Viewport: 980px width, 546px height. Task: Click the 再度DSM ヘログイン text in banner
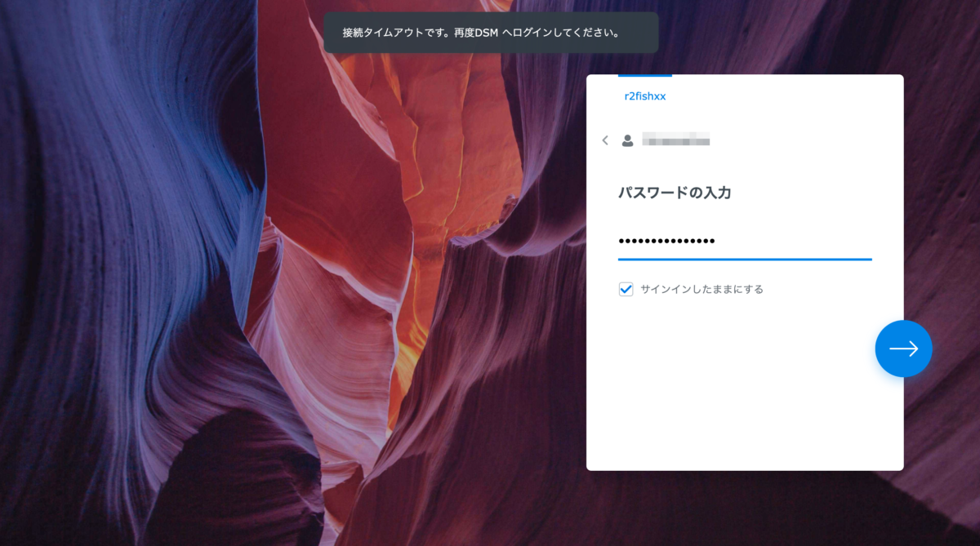508,33
